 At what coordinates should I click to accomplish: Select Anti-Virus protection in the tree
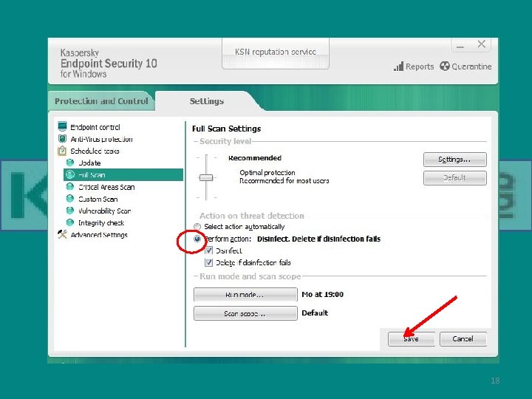(101, 139)
